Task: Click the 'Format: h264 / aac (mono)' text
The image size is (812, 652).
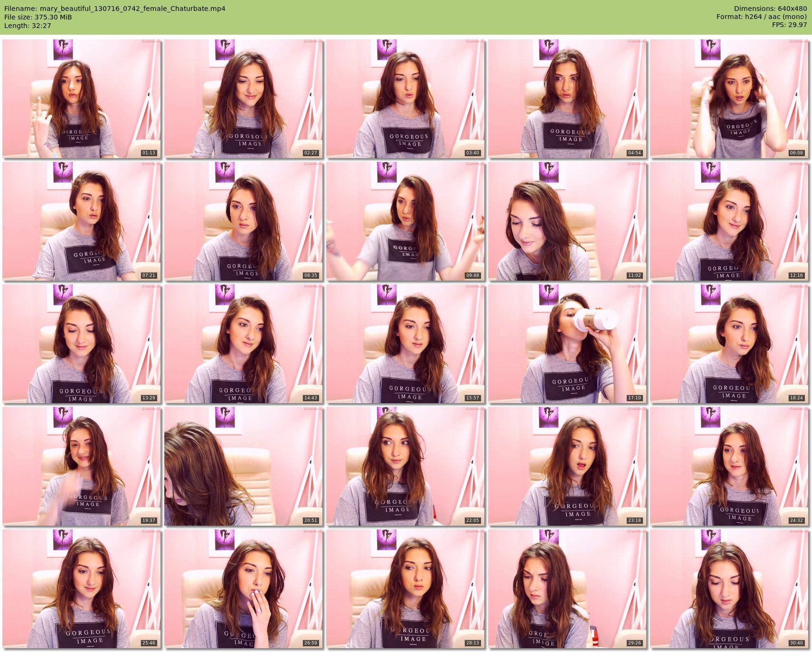Action: click(762, 17)
